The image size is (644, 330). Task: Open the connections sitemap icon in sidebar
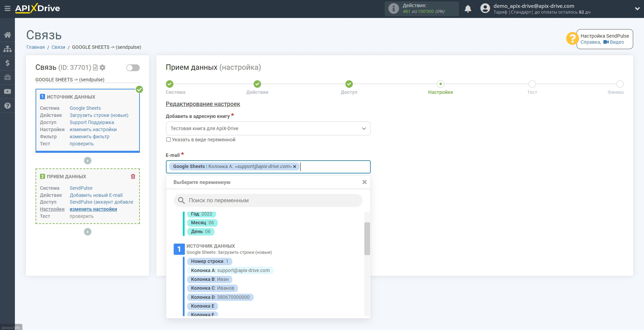coord(7,49)
